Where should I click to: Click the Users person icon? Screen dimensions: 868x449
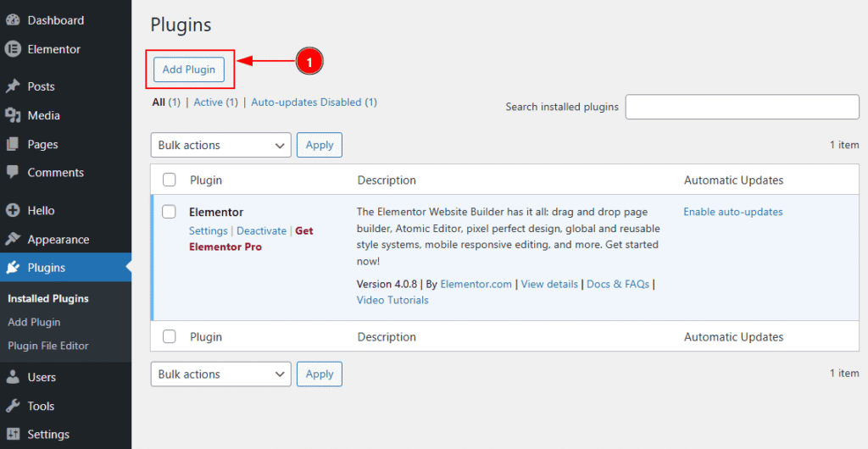tap(12, 377)
